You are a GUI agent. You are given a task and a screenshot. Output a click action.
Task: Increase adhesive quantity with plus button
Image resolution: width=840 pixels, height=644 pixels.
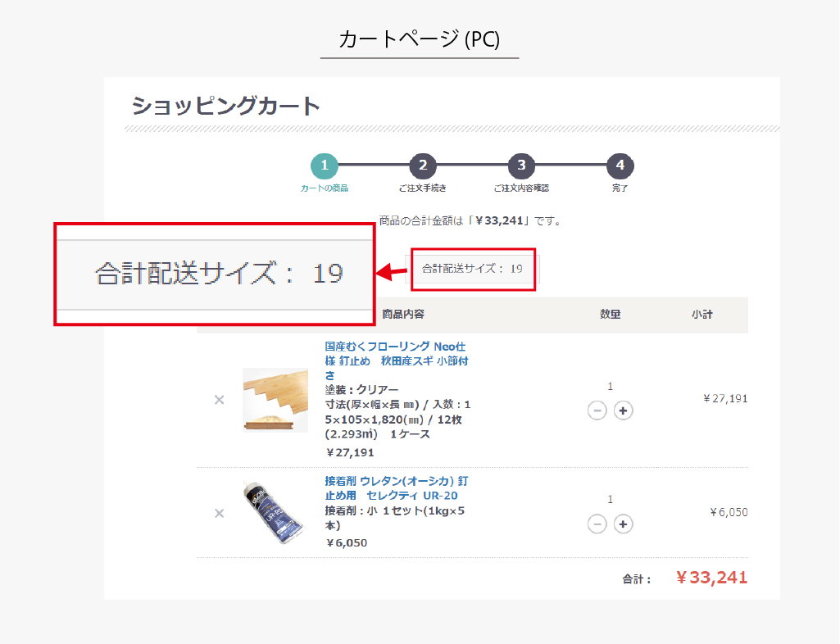624,524
